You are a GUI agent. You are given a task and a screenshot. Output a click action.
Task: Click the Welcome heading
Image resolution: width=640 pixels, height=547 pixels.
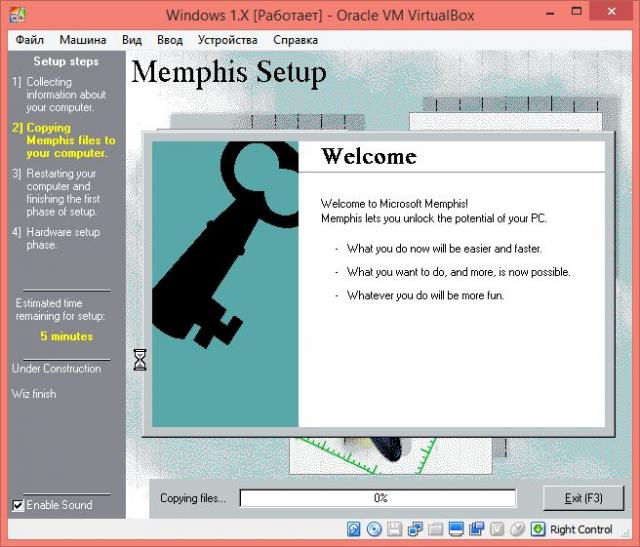(369, 156)
